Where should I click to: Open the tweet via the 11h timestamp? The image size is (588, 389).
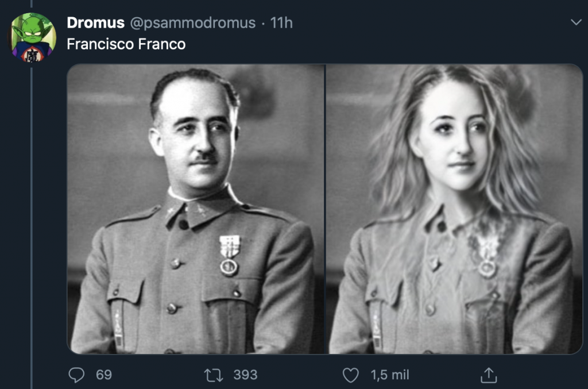(x=281, y=23)
